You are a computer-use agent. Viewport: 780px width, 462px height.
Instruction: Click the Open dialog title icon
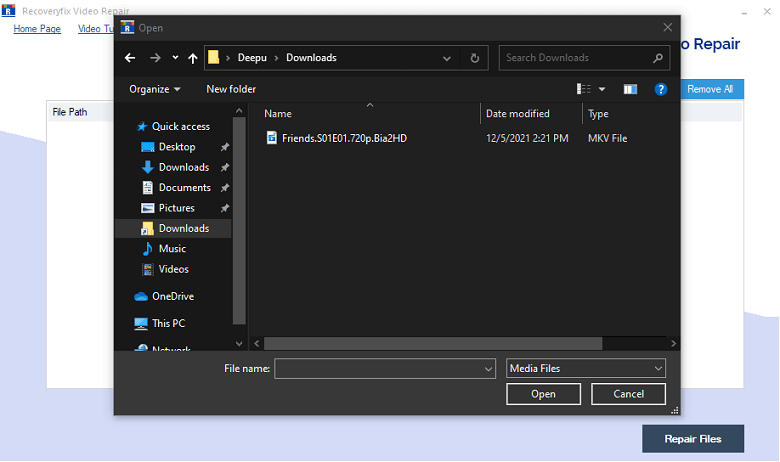pyautogui.click(x=127, y=27)
